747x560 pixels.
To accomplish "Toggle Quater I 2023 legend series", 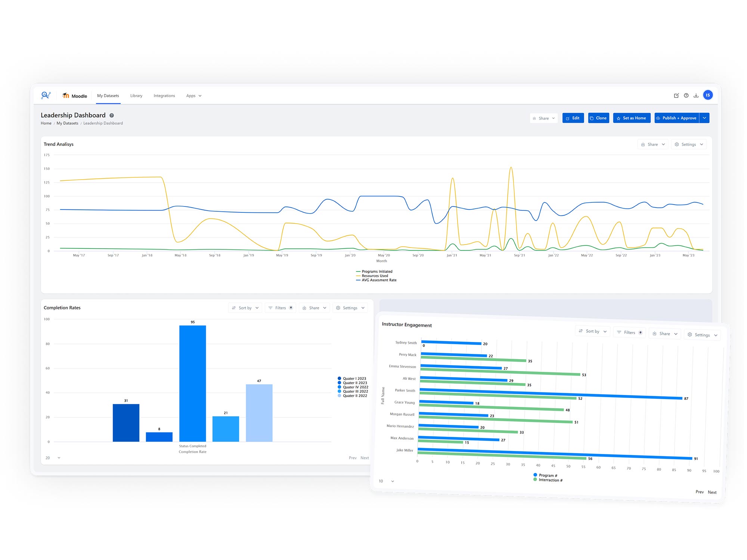I will [x=354, y=379].
